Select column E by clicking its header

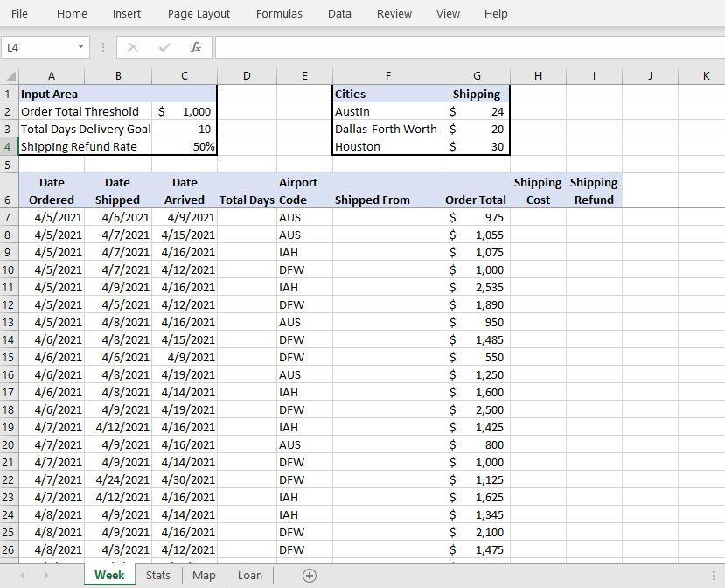[x=304, y=75]
